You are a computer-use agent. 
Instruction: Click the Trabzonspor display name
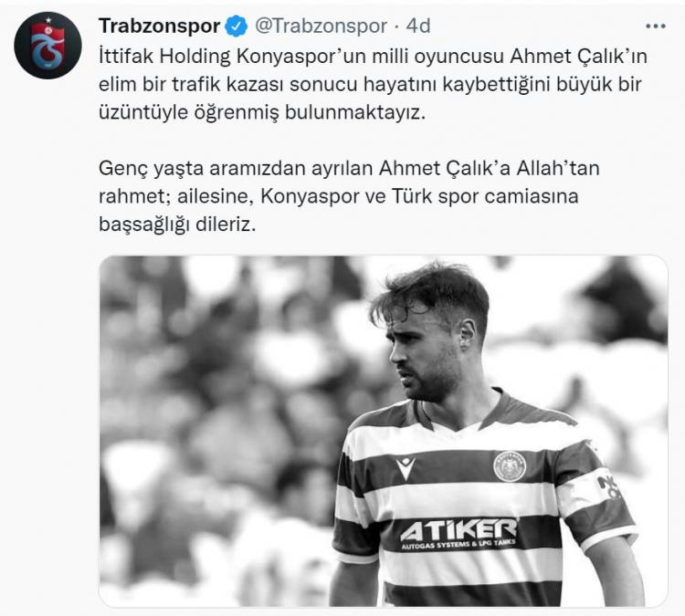(159, 26)
